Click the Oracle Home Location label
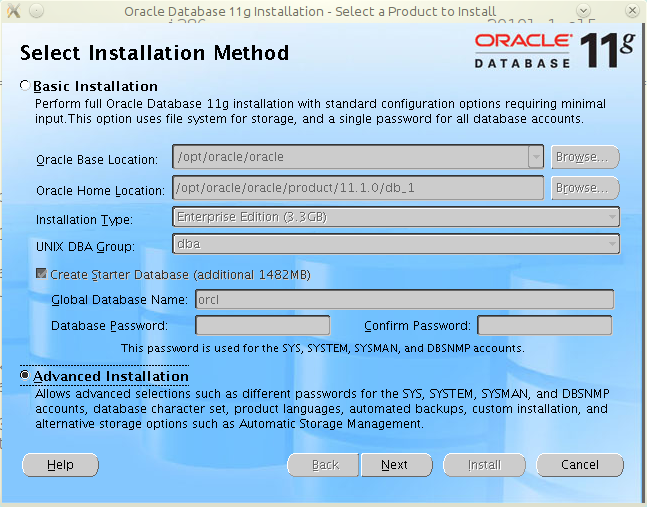647x507 pixels. point(100,191)
